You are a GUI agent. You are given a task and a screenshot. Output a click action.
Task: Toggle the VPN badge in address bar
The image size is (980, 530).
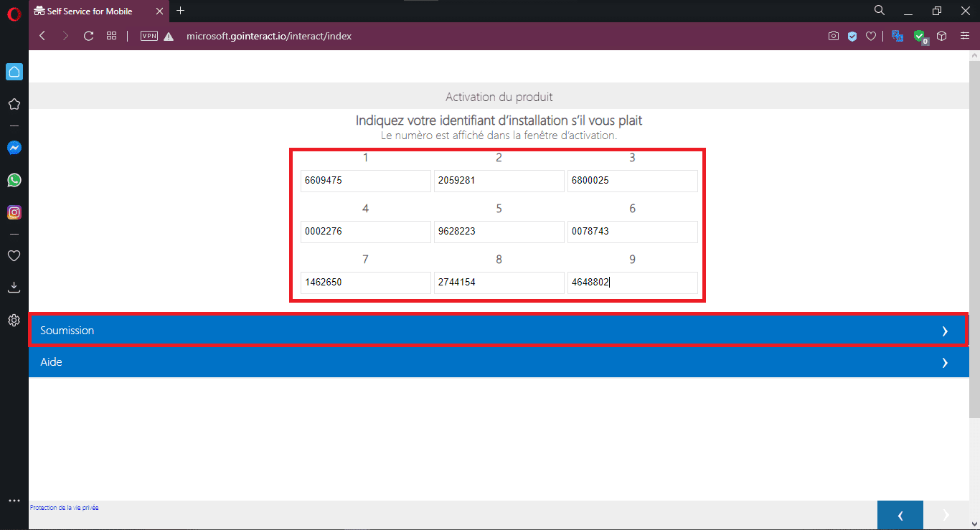[x=149, y=36]
